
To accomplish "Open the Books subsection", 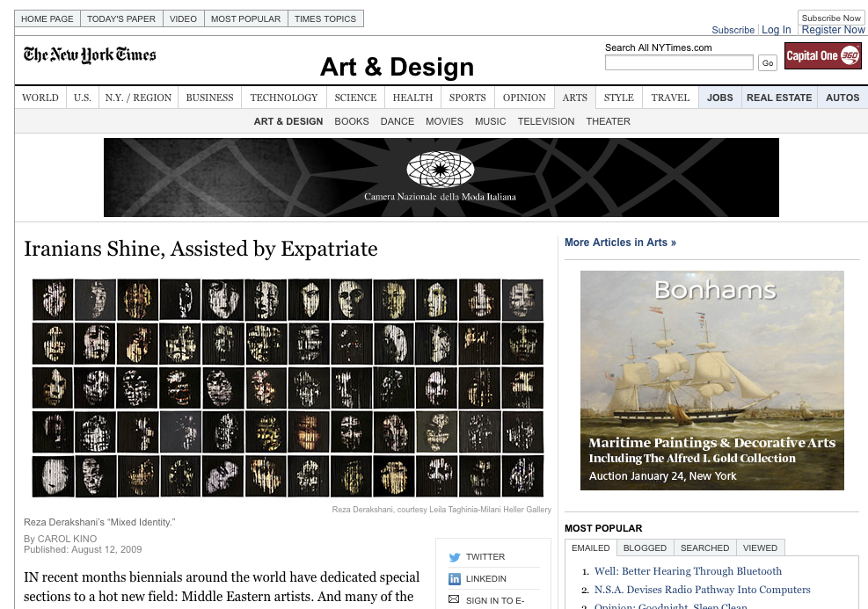I will 352,121.
